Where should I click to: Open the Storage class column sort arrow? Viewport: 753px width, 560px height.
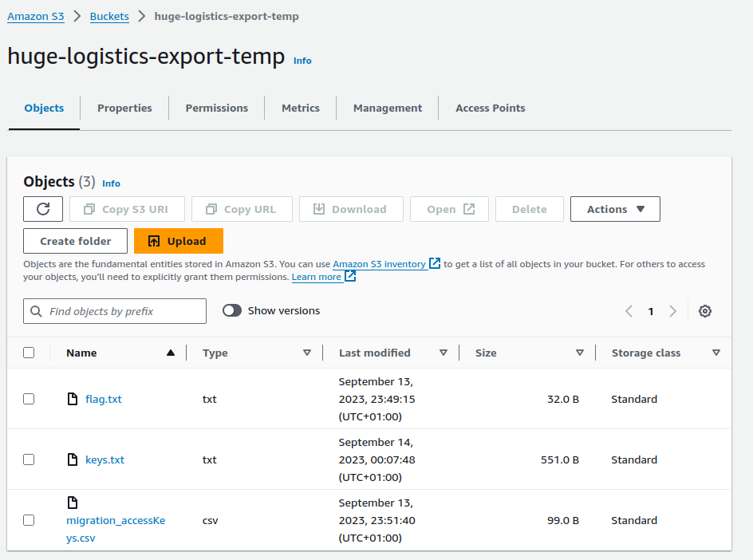pyautogui.click(x=716, y=353)
